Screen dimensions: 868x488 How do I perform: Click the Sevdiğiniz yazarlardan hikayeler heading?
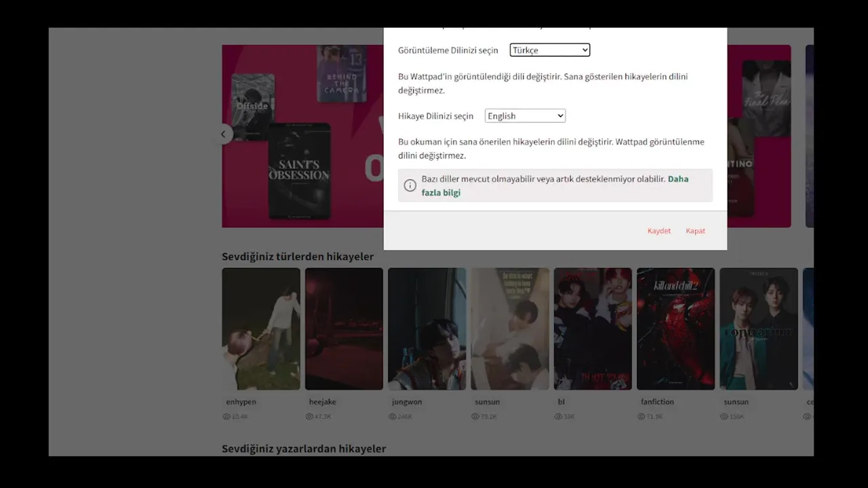[x=304, y=449]
